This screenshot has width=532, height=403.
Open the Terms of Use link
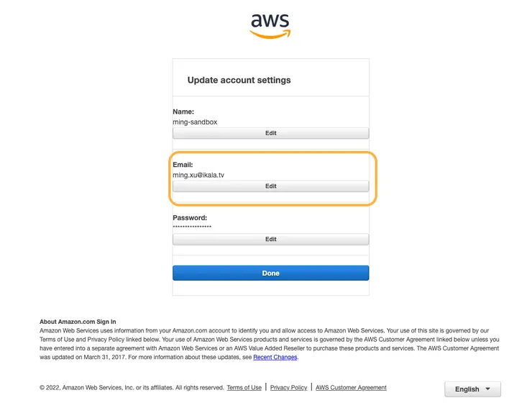pyautogui.click(x=244, y=388)
